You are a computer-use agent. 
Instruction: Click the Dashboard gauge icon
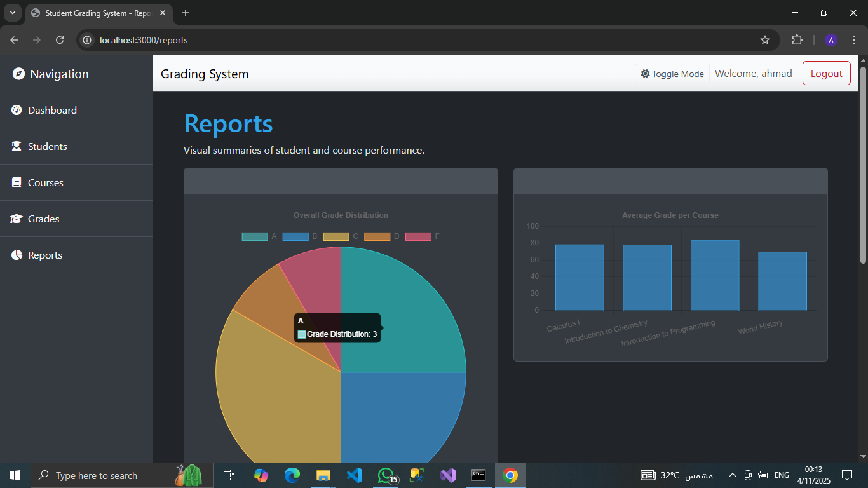click(x=17, y=111)
